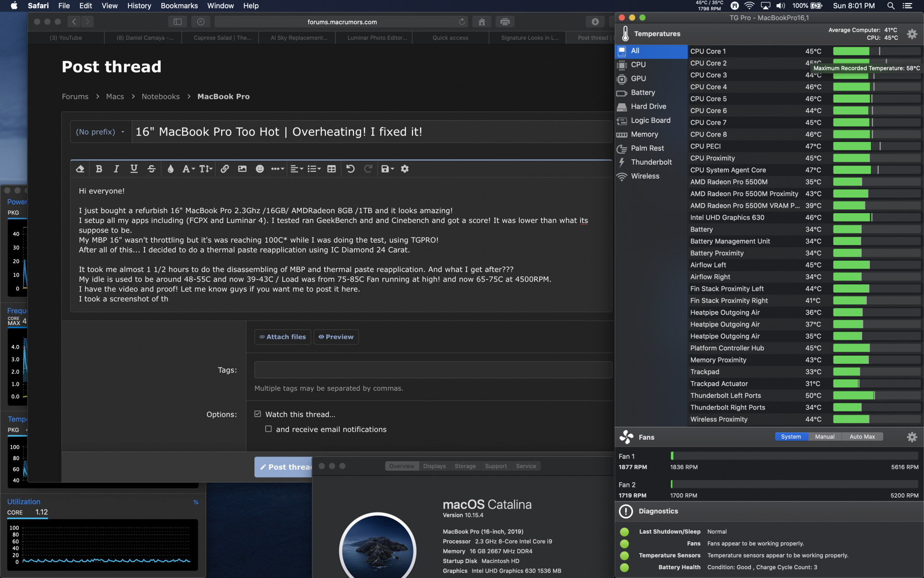Open the Storage tab in About This Mac

click(x=465, y=466)
